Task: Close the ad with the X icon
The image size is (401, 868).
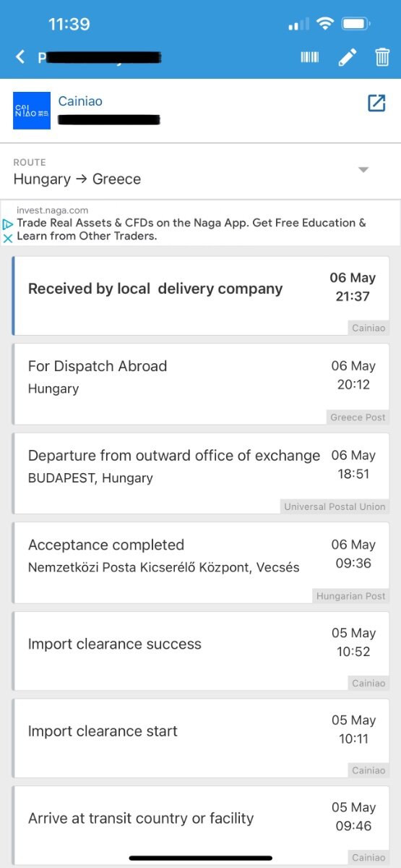Action: pyautogui.click(x=8, y=237)
